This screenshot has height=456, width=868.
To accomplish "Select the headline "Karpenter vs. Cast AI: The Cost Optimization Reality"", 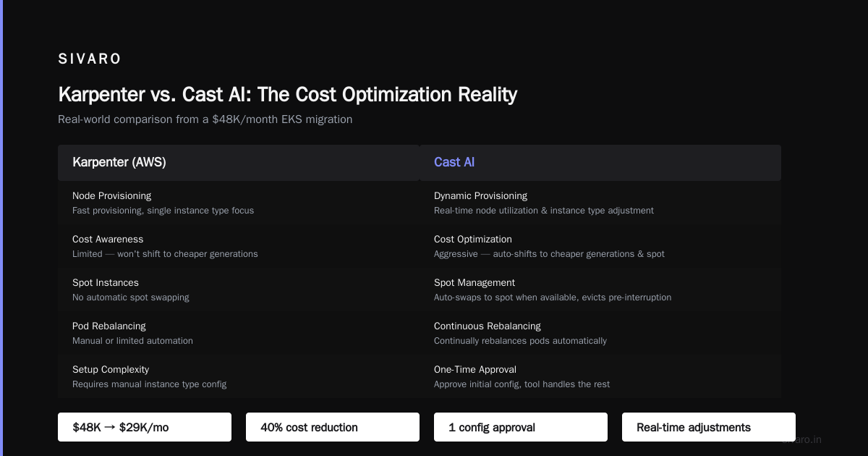I will click(x=287, y=95).
